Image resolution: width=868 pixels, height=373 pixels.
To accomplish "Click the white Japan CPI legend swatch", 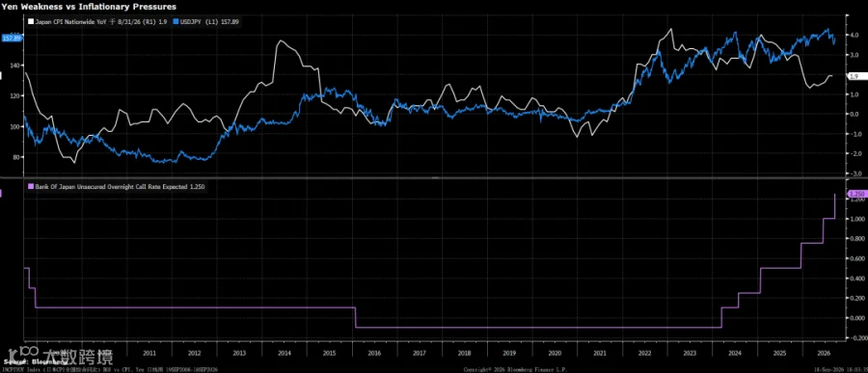I will coord(31,21).
